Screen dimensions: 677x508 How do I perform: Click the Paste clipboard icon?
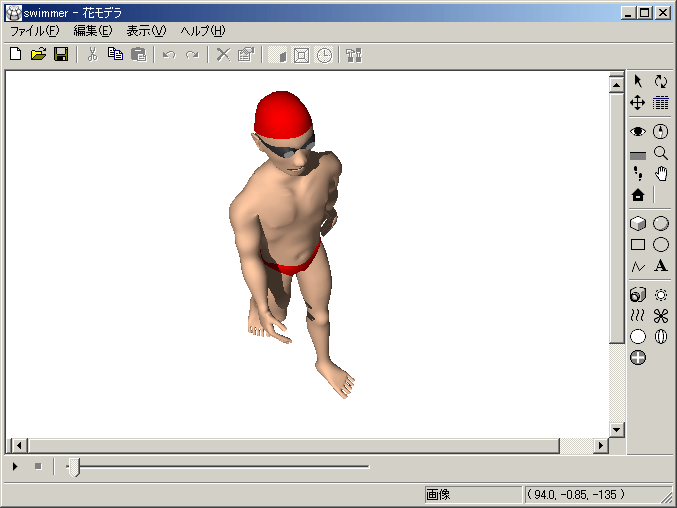click(139, 55)
